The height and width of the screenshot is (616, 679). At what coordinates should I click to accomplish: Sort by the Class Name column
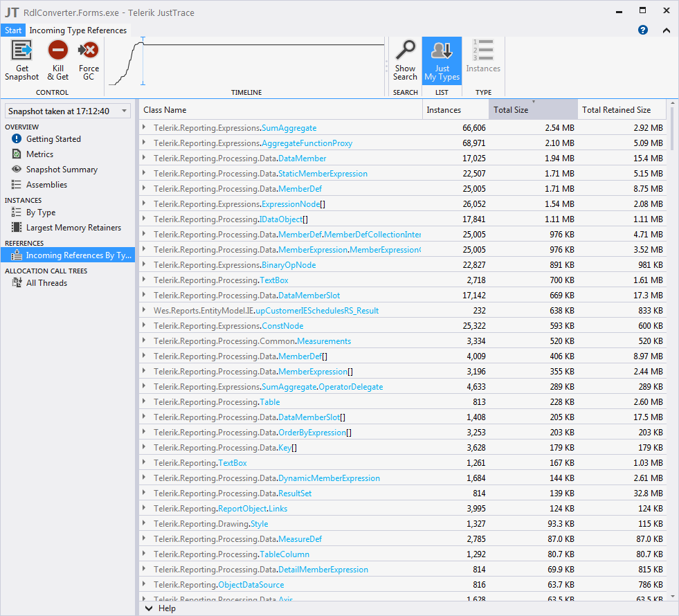280,110
